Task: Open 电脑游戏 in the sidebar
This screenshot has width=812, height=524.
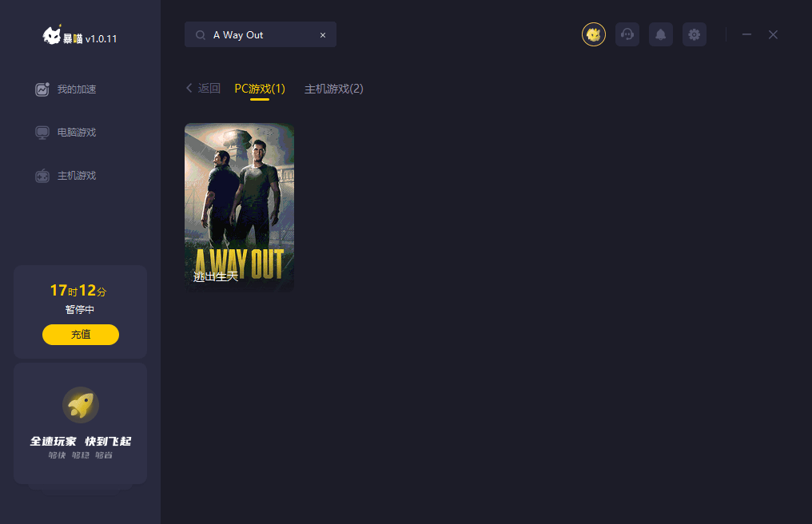Action: coord(66,133)
